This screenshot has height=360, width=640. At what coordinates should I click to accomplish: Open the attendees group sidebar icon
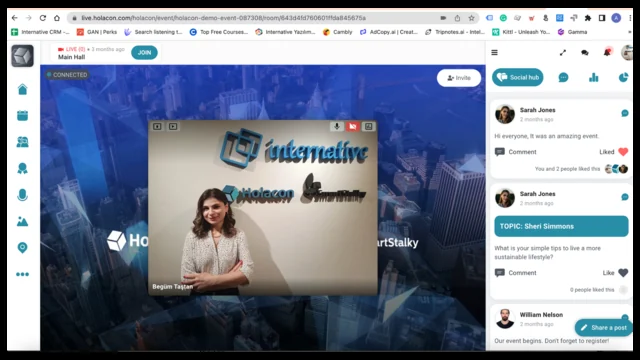pyautogui.click(x=22, y=142)
